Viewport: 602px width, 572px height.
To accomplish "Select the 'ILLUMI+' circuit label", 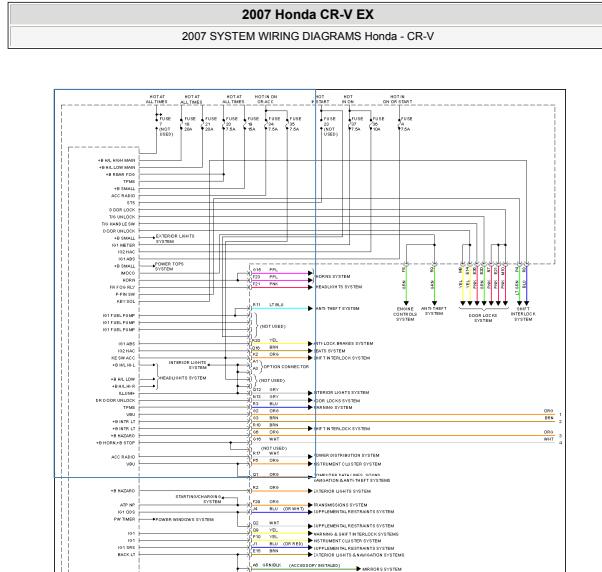I will tap(127, 393).
